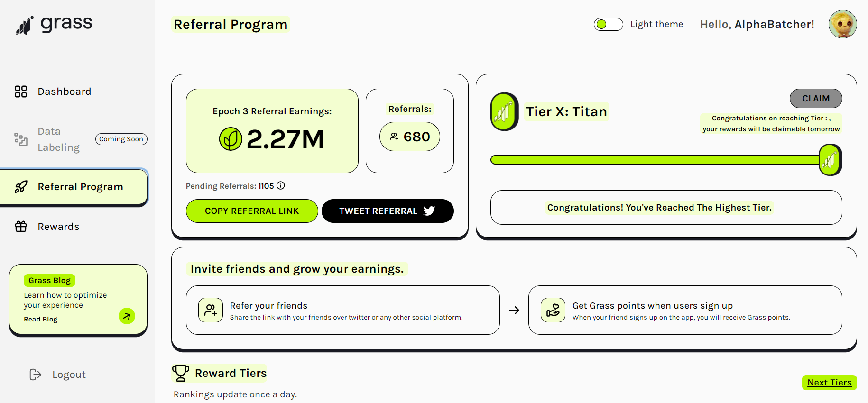Click the CLAIM button
Screen dimensions: 868x403
point(816,98)
